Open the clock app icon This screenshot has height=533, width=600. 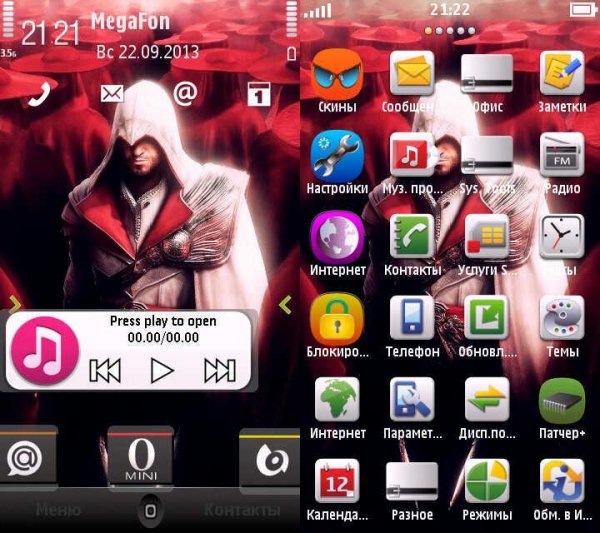pos(562,236)
